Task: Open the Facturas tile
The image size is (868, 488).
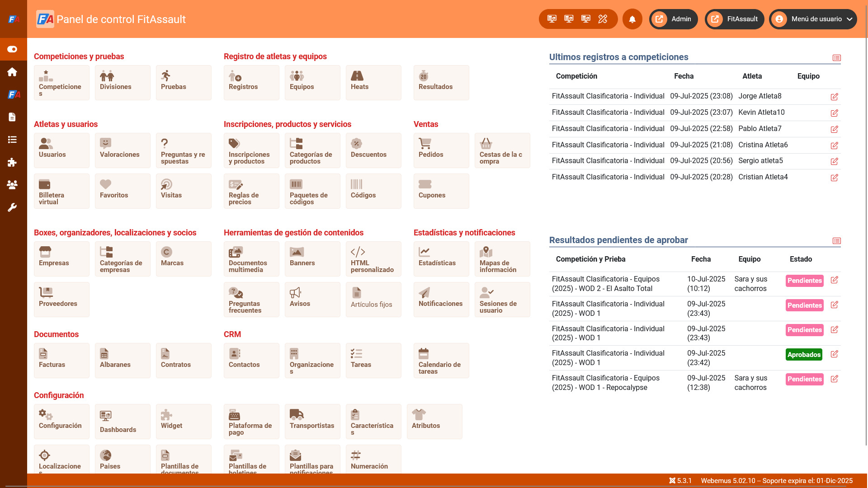Action: pos(61,361)
